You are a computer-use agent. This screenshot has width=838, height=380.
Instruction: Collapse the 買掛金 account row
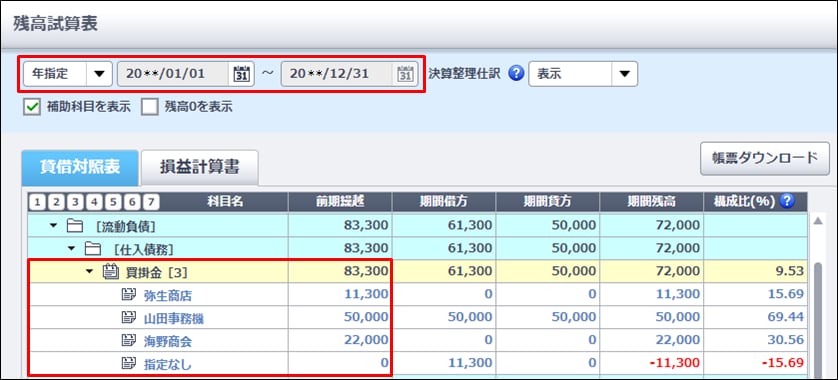click(x=90, y=272)
